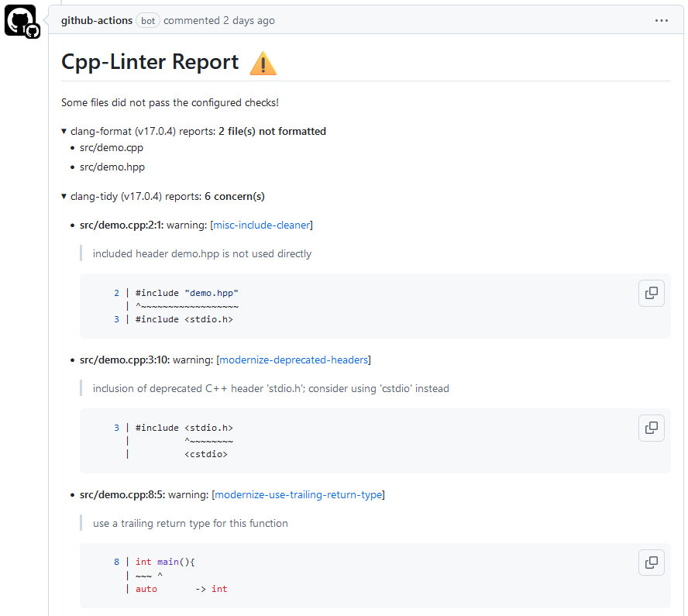The height and width of the screenshot is (616, 688).
Task: Click the src/demo.cpp:8:5 warning location
Action: tap(122, 495)
